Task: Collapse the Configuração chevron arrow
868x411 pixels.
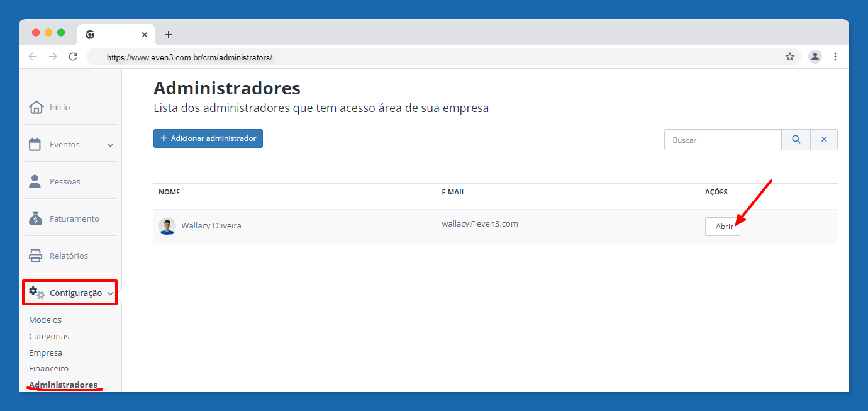Action: pos(110,293)
